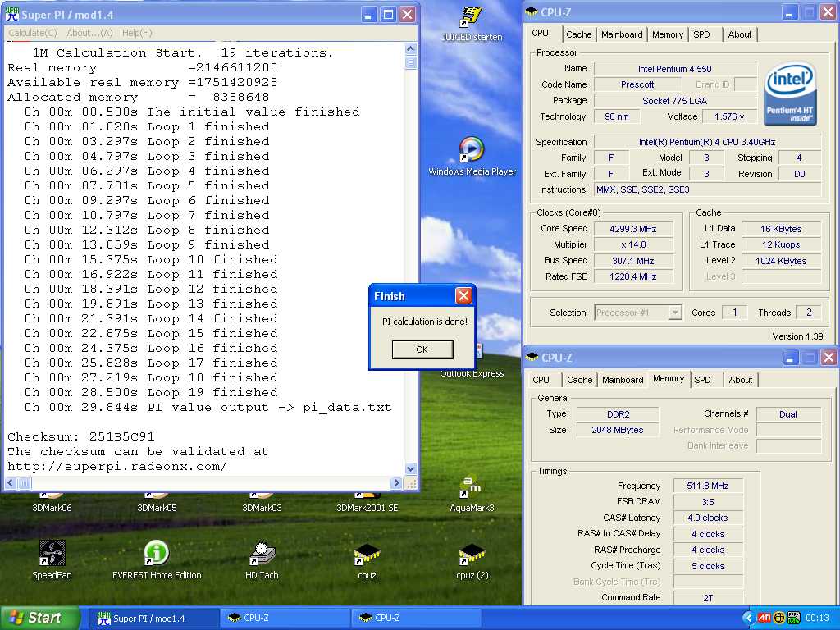The height and width of the screenshot is (630, 840).
Task: Select Memory tab in upper CPU-Z window
Action: [x=668, y=34]
